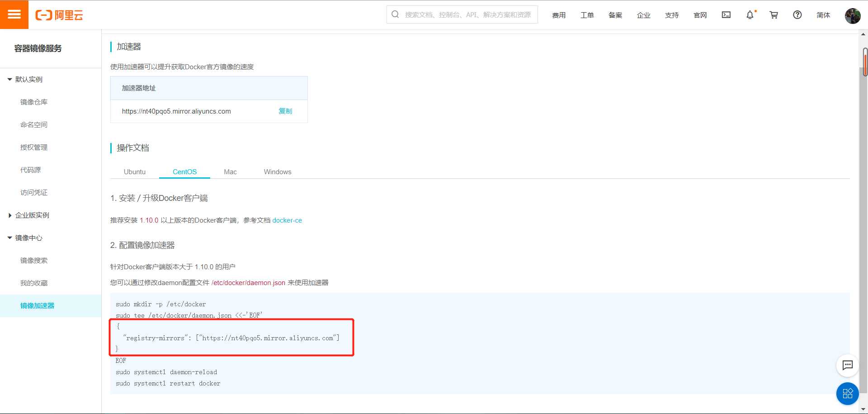868x414 pixels.
Task: Click the Aliyun logo
Action: [x=59, y=15]
